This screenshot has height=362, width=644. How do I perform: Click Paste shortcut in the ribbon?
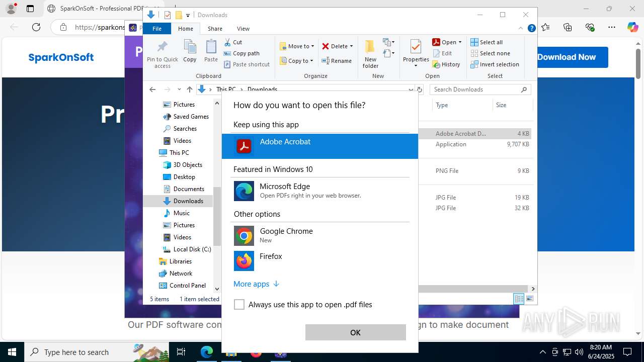(x=247, y=64)
